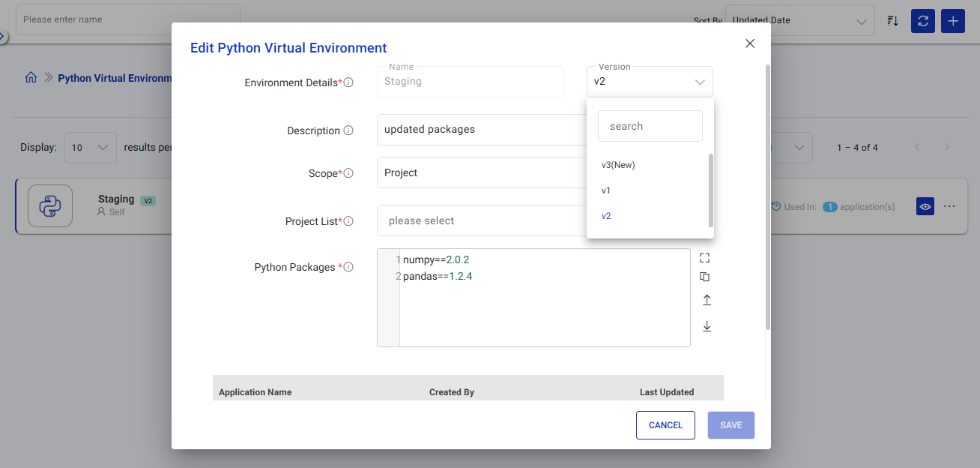Click the upload arrow icon beside the editor
This screenshot has width=980, height=468.
pos(706,300)
